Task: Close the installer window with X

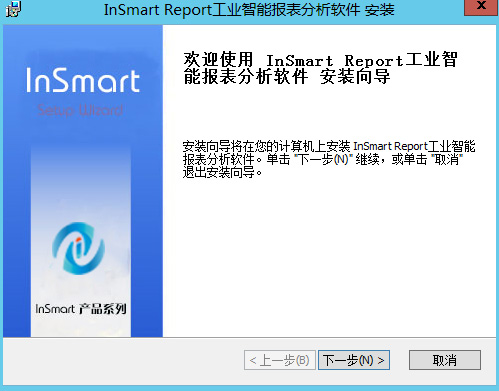Action: click(481, 7)
